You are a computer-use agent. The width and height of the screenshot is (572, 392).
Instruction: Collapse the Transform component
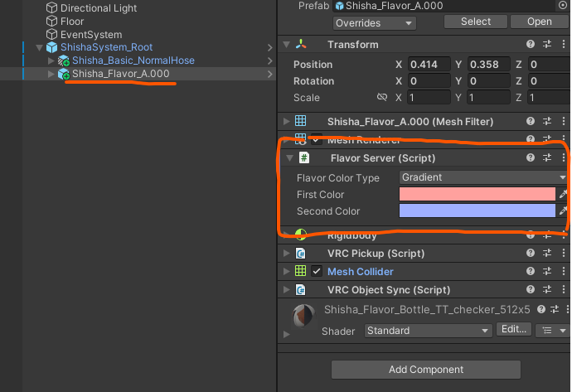coord(286,45)
